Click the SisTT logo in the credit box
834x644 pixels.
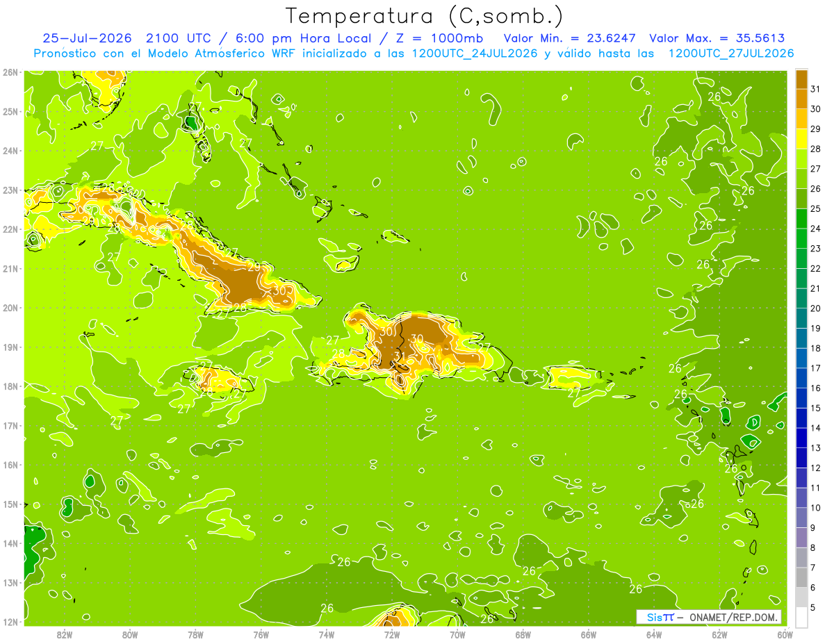click(660, 617)
